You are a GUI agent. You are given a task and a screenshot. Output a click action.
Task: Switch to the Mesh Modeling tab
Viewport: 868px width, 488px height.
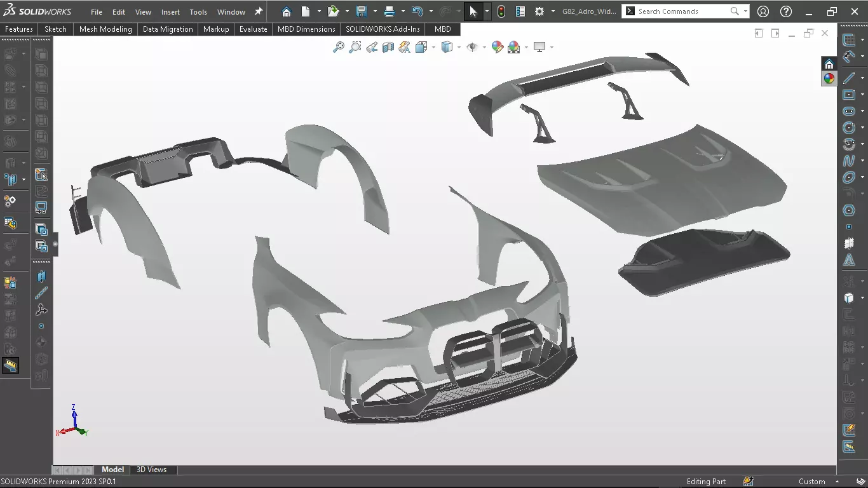pos(105,29)
